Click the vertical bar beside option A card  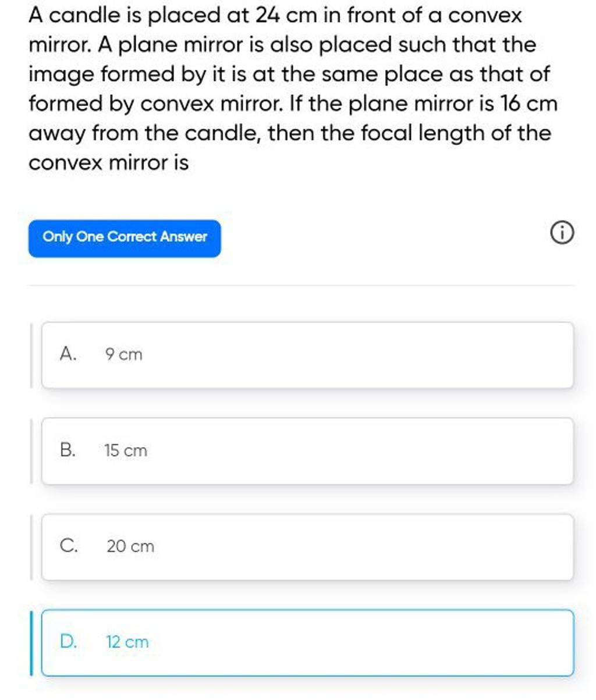click(32, 354)
